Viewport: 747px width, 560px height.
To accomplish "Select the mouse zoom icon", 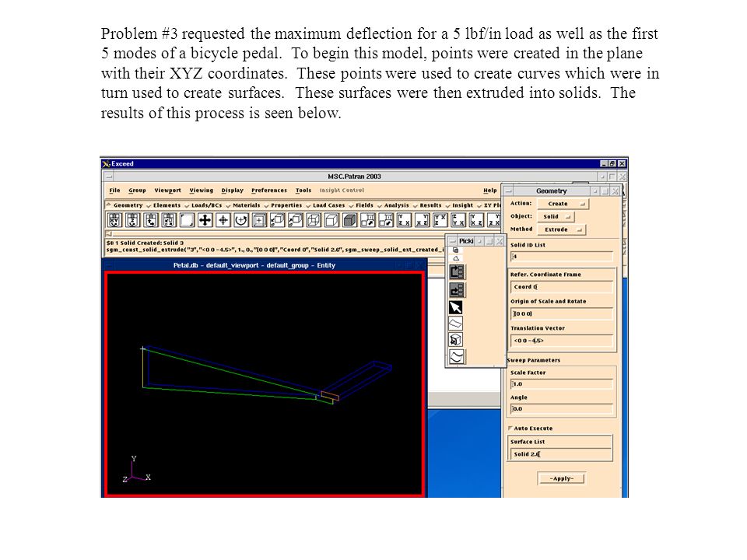I will pyautogui.click(x=169, y=220).
